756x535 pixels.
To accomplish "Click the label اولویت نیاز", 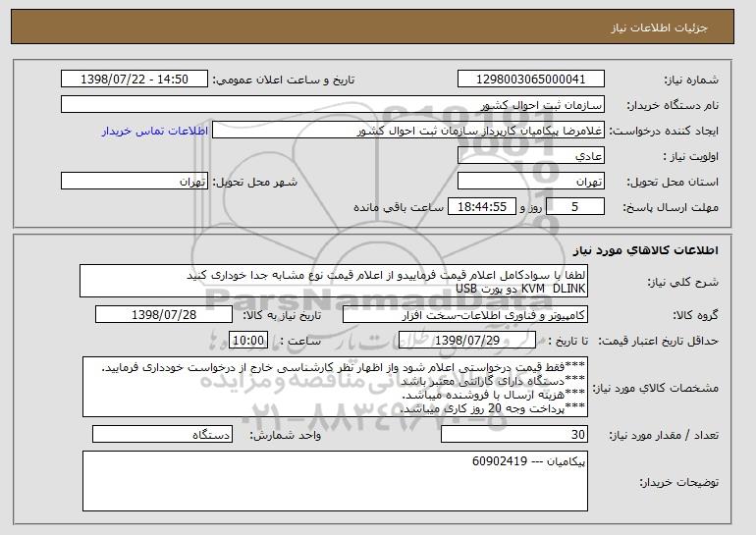I will click(691, 157).
